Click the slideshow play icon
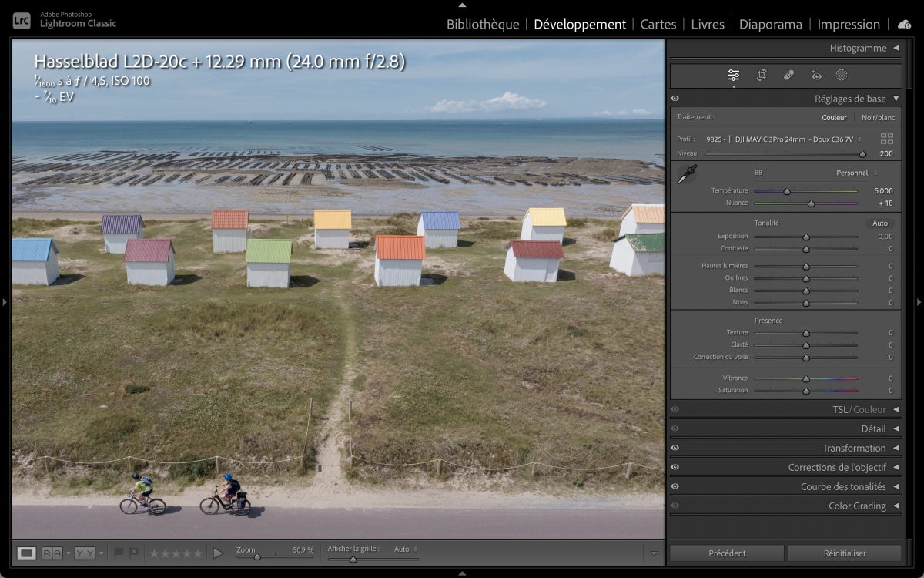 click(218, 553)
